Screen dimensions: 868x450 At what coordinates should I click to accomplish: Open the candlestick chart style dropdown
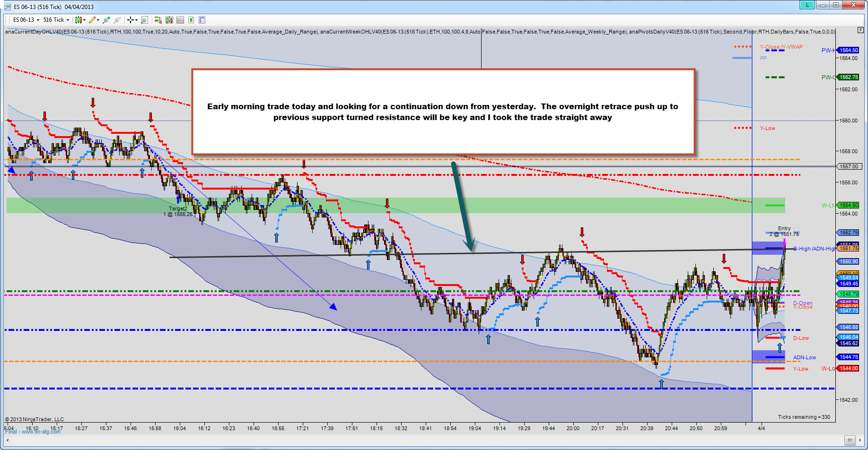[x=80, y=20]
